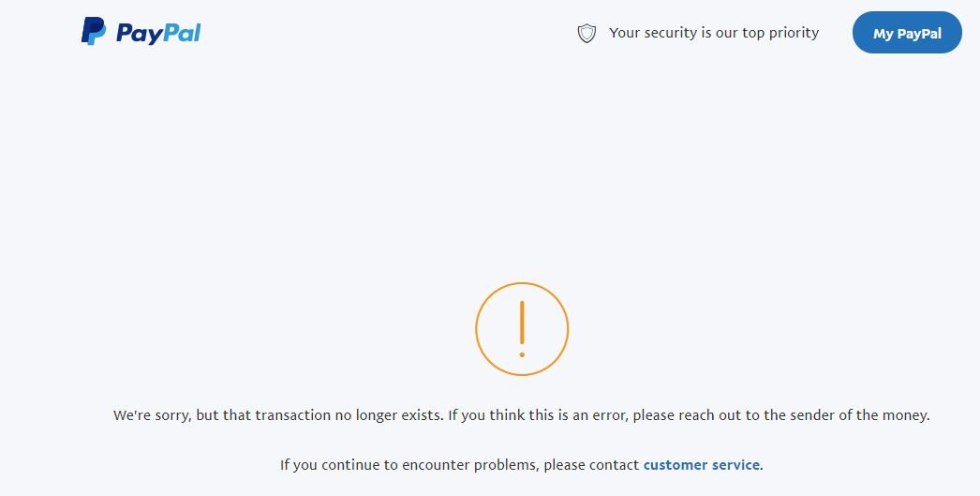This screenshot has height=496, width=980.
Task: Click "Your security is our top priority" text
Action: [714, 33]
